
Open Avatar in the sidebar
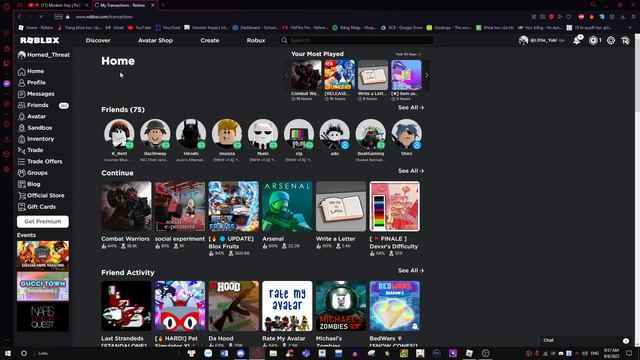(x=32, y=116)
